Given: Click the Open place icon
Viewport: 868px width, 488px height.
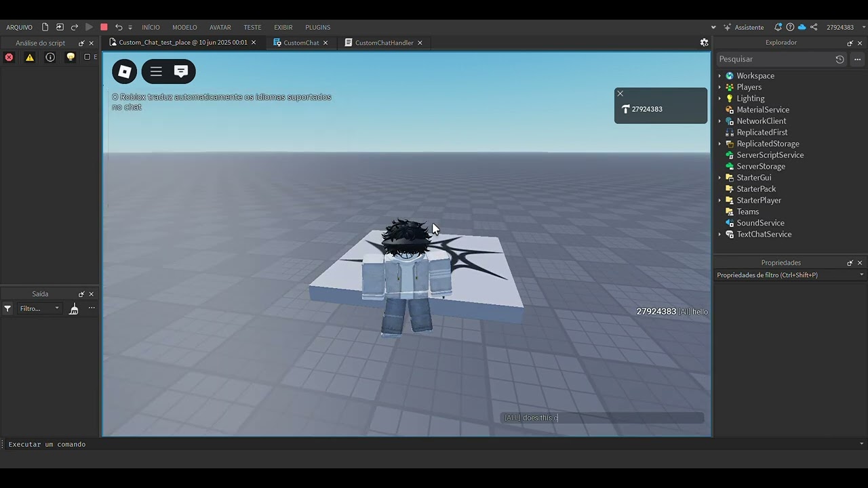Looking at the screenshot, I should (60, 27).
